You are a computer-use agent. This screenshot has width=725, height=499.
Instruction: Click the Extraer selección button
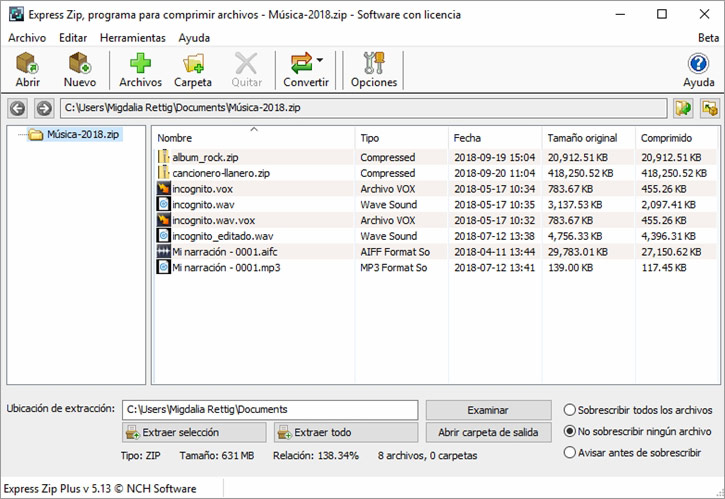194,432
